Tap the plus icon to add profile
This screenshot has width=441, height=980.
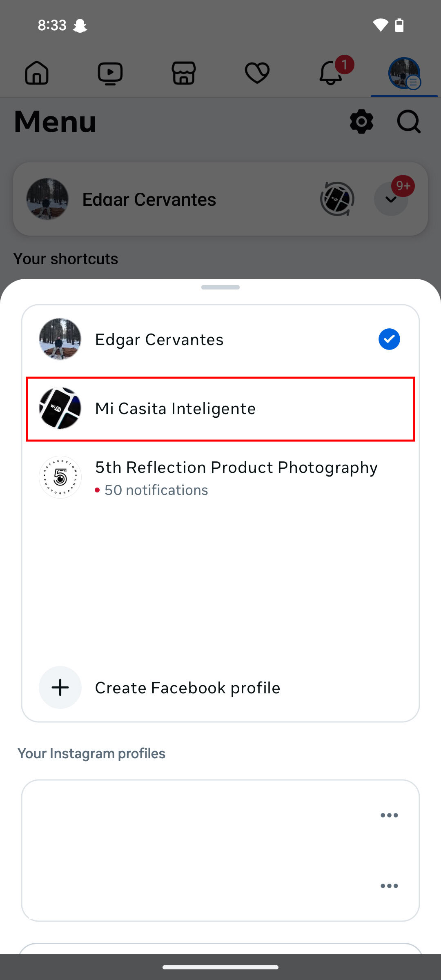click(x=60, y=688)
